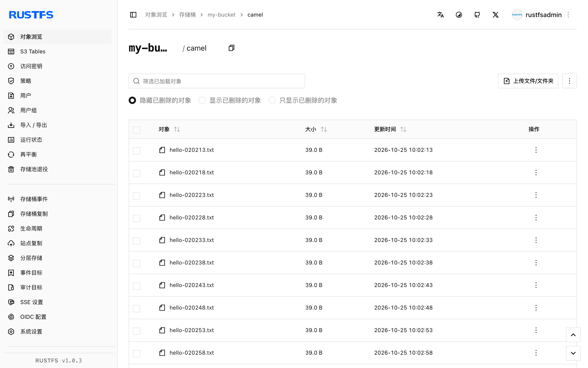
Task: Open 存储桶事件 in sidebar
Action: [58, 199]
